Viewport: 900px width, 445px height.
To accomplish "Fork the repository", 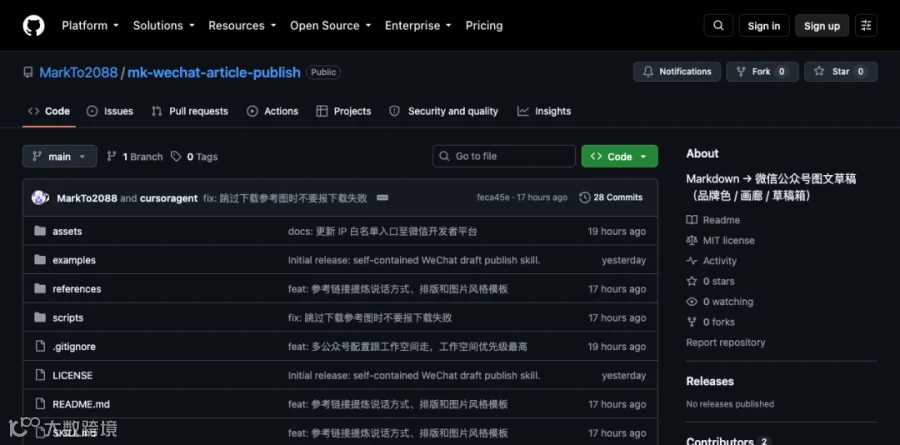I will [x=762, y=72].
